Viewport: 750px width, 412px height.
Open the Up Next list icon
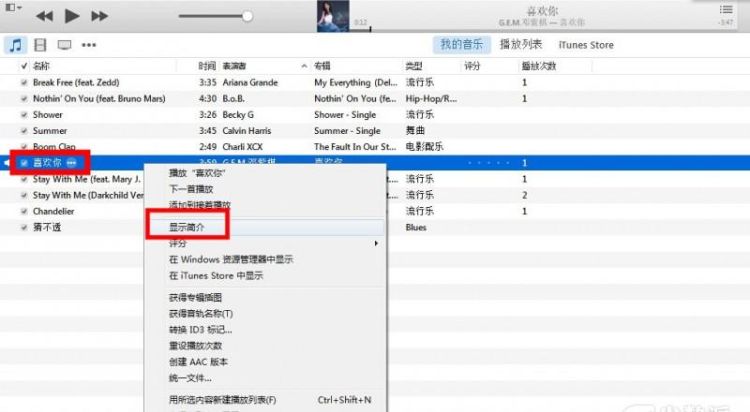coord(726,10)
